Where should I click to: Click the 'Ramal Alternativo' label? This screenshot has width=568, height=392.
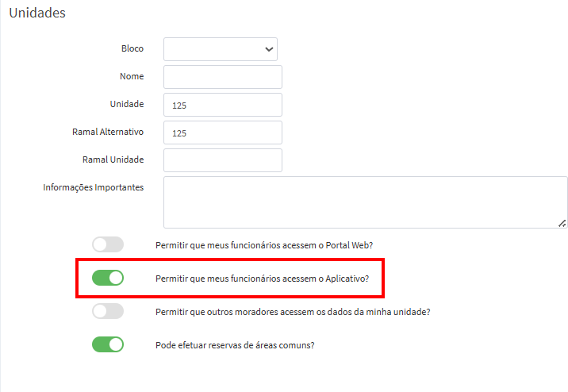click(x=108, y=132)
